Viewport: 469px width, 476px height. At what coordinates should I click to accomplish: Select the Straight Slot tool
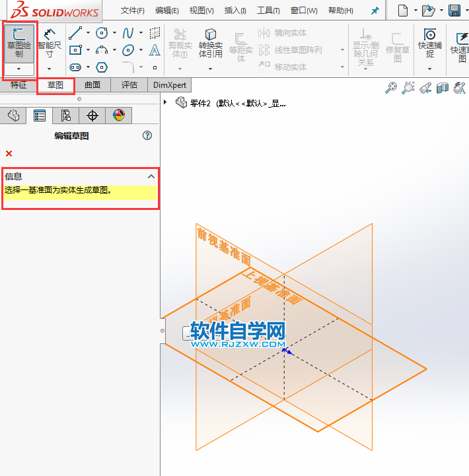coord(75,67)
